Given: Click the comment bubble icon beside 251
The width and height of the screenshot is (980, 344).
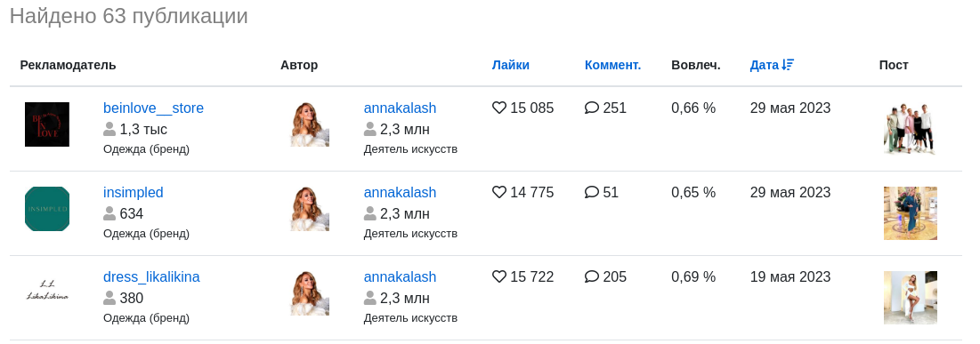Looking at the screenshot, I should pyautogui.click(x=591, y=108).
